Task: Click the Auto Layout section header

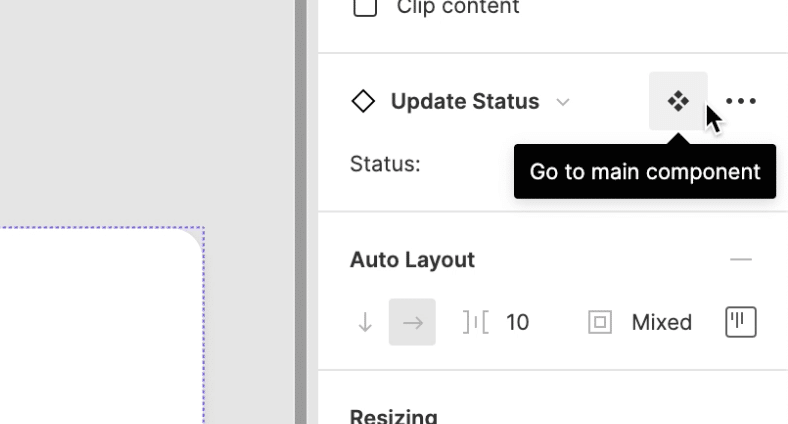Action: tap(412, 260)
